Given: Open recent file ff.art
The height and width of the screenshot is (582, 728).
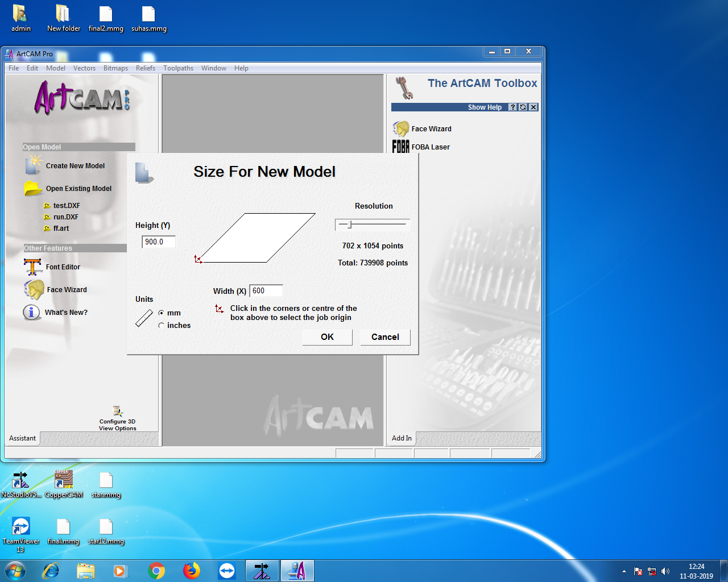Looking at the screenshot, I should click(61, 228).
